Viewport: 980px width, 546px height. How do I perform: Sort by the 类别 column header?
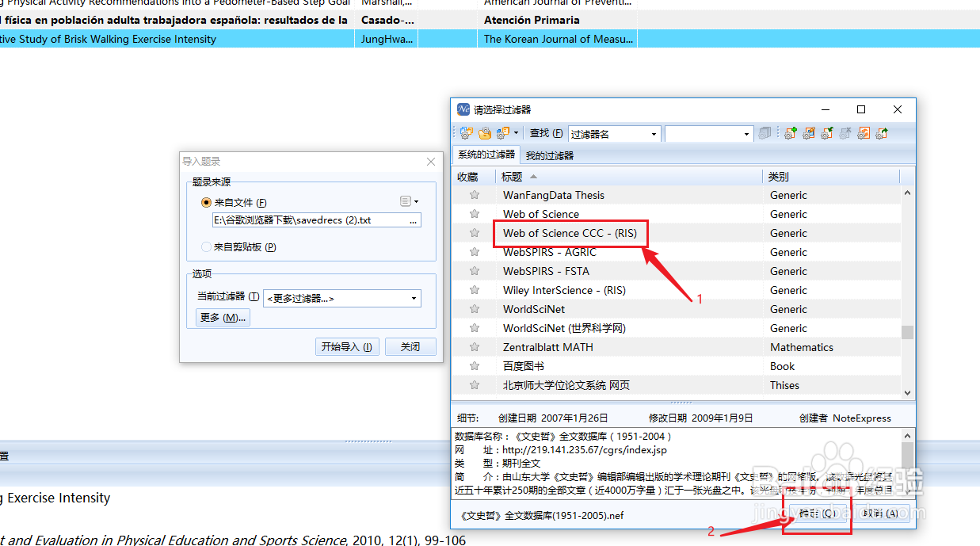click(832, 177)
